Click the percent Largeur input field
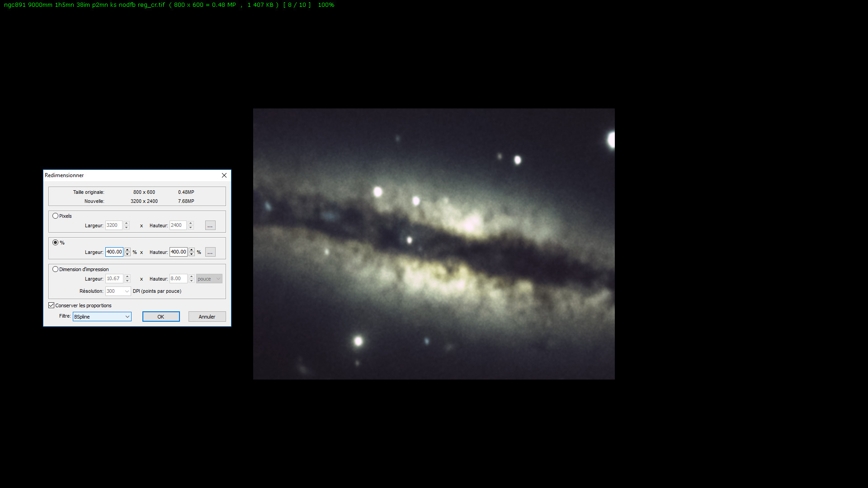Image resolution: width=868 pixels, height=488 pixels. (114, 252)
